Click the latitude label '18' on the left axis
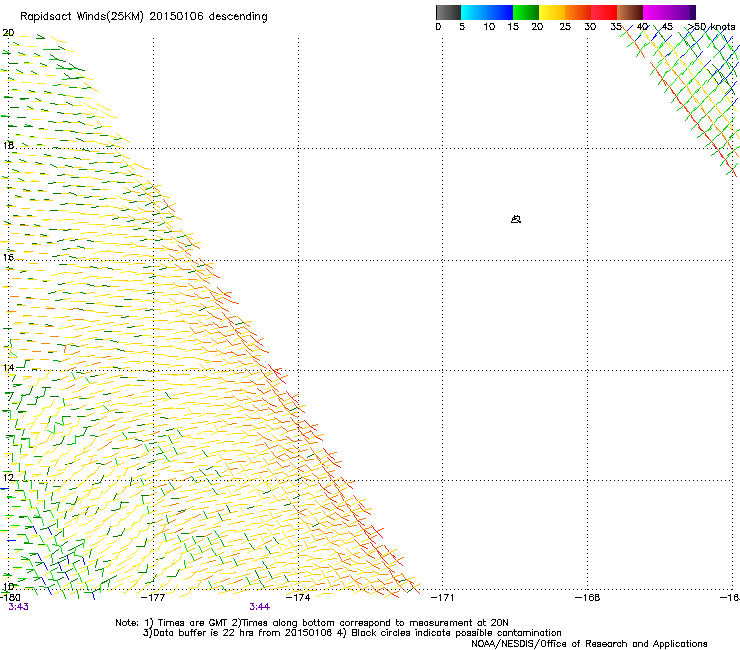The width and height of the screenshot is (740, 650). point(8,145)
